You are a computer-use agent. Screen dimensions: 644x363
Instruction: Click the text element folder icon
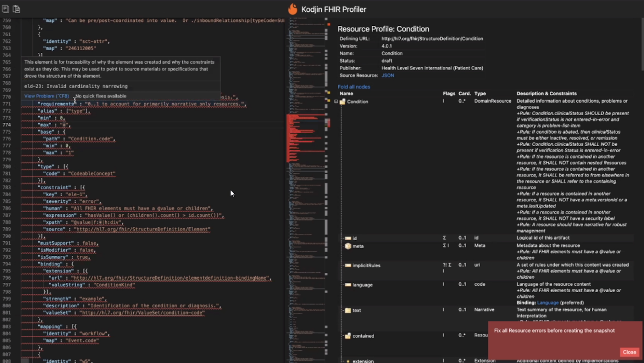[x=348, y=310]
